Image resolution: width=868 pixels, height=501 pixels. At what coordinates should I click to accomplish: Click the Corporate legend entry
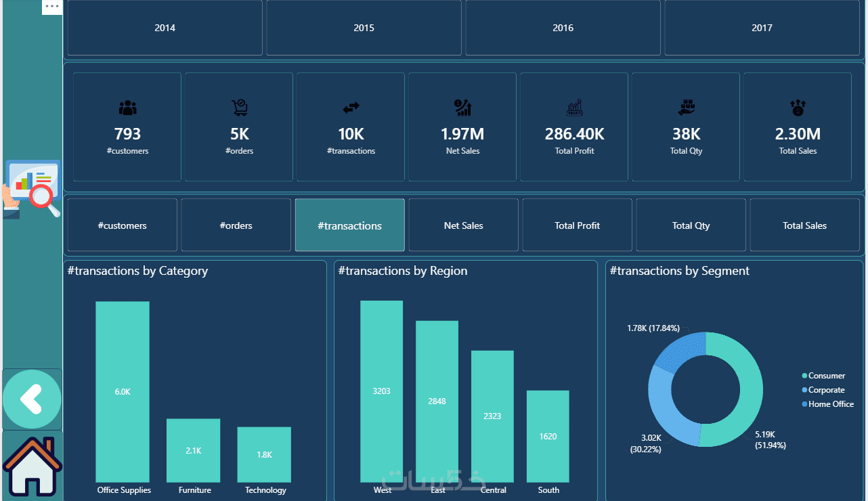(x=823, y=390)
